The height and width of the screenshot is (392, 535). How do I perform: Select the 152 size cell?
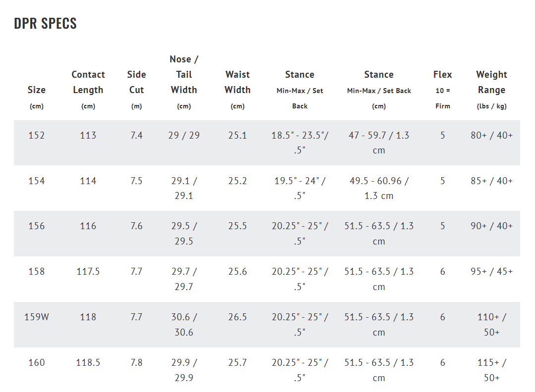(x=37, y=135)
